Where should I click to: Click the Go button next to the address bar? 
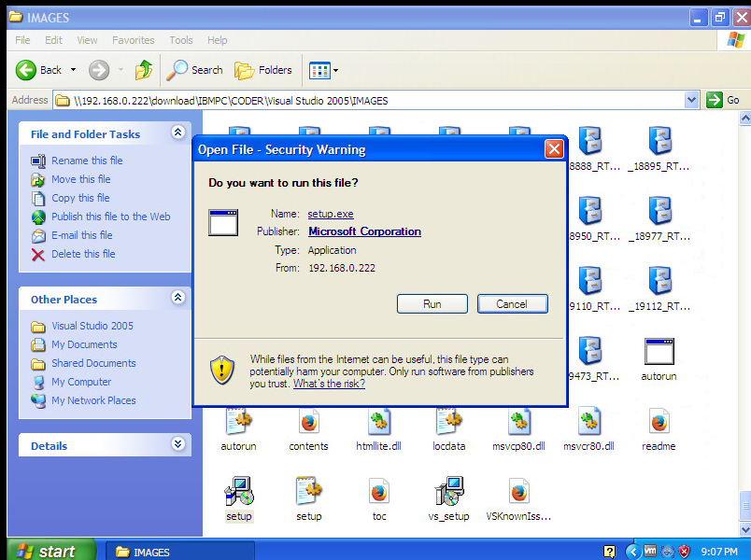pyautogui.click(x=723, y=100)
